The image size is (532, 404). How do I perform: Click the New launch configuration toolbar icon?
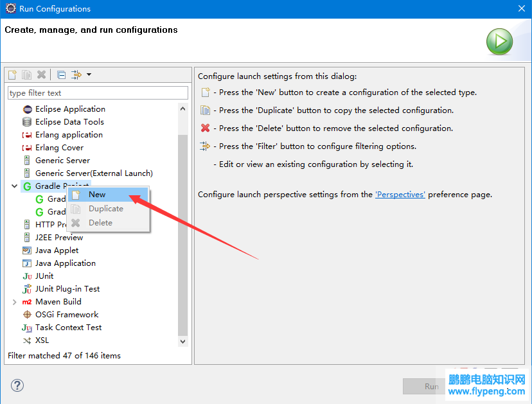coord(13,75)
